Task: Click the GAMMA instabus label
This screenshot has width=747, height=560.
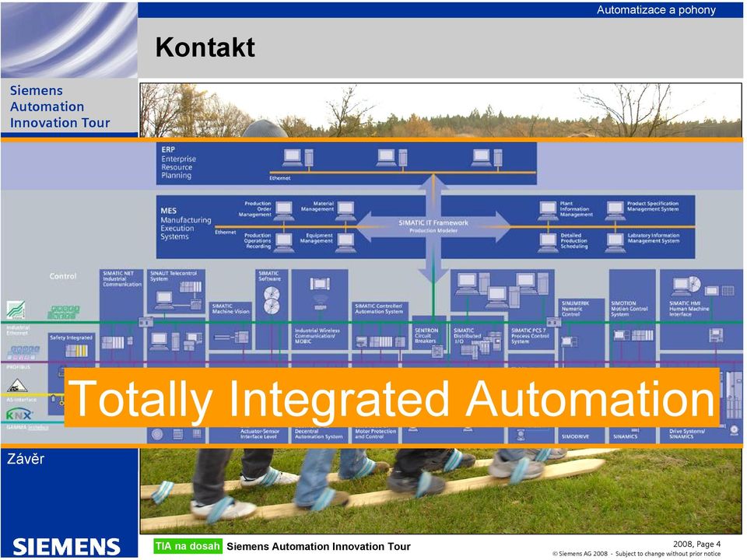Action: pos(27,428)
